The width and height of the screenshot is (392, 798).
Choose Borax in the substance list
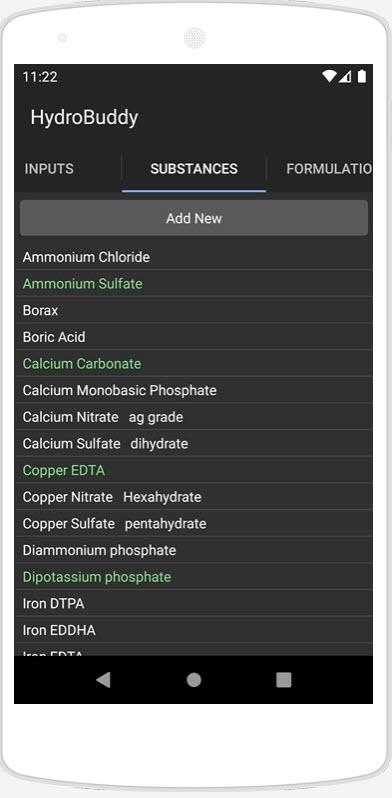194,310
